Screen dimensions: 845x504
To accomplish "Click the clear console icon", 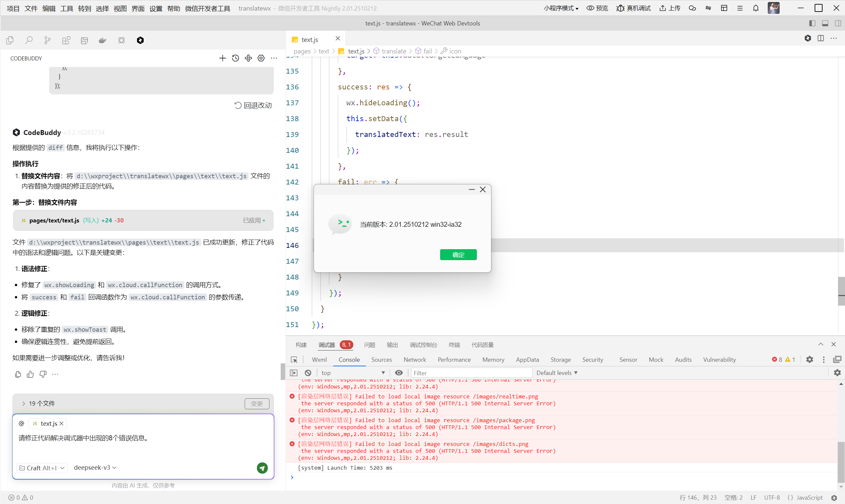I will click(308, 373).
